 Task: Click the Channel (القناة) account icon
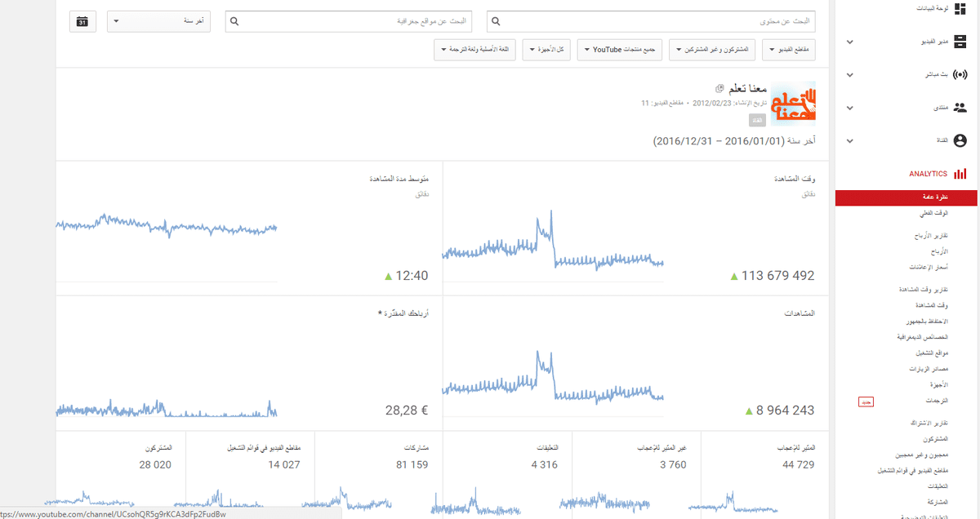[x=960, y=141]
